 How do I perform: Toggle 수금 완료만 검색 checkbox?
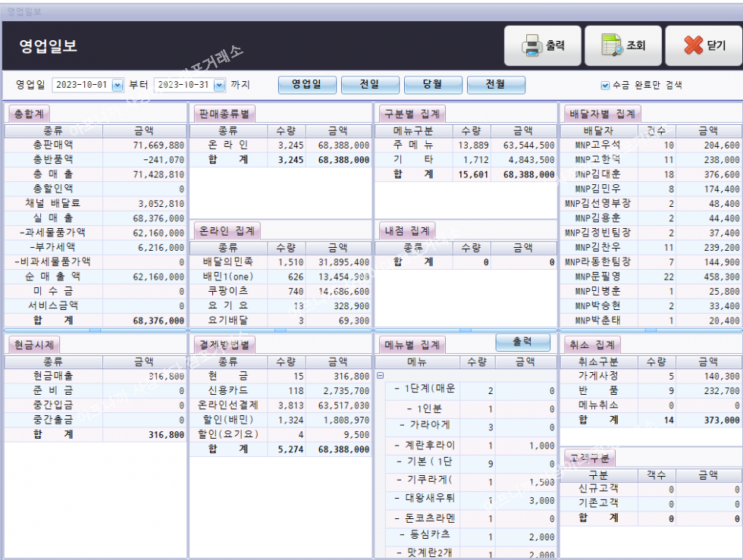(x=605, y=85)
